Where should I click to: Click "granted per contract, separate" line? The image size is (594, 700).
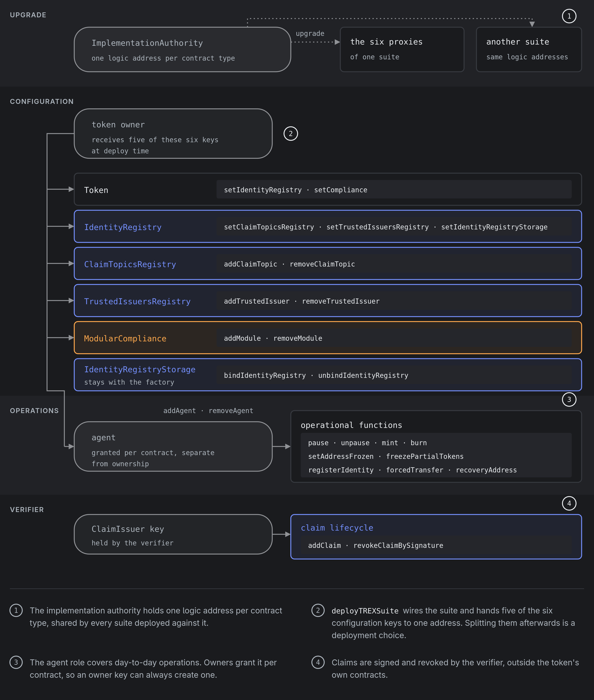153,453
